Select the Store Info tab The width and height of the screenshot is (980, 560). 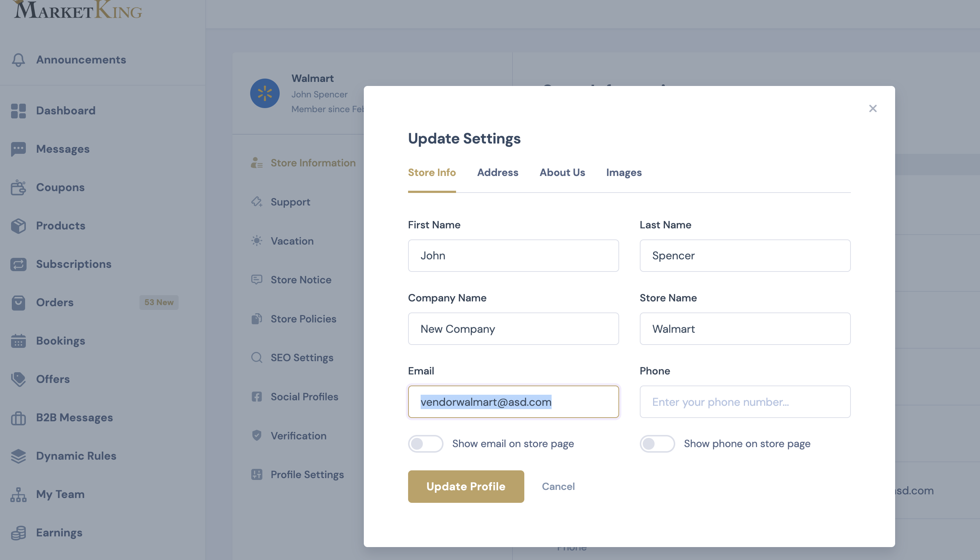(432, 172)
